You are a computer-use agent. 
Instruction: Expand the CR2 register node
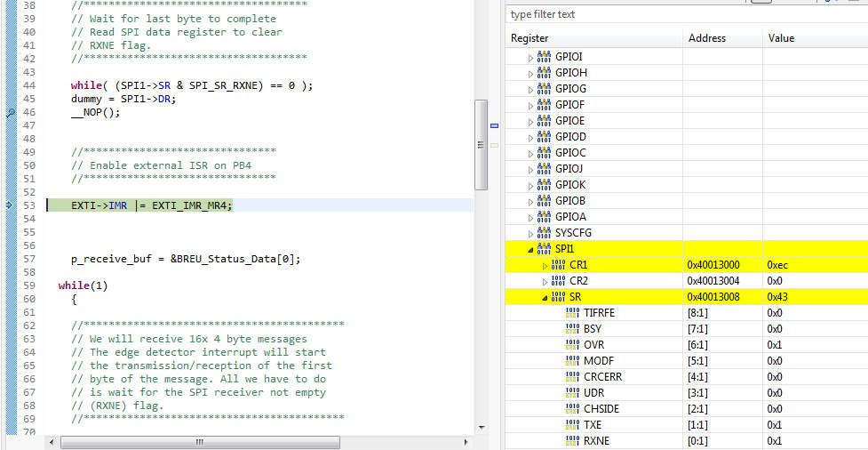[545, 282]
